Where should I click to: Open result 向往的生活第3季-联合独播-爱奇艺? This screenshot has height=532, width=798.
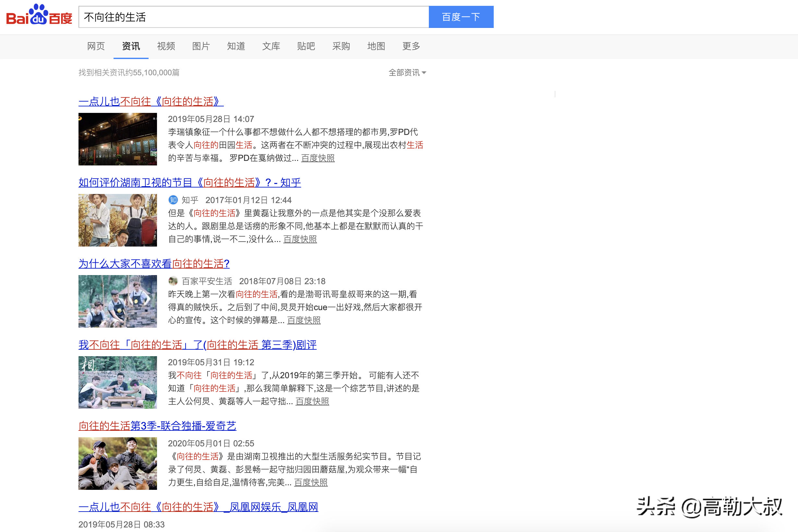click(157, 426)
